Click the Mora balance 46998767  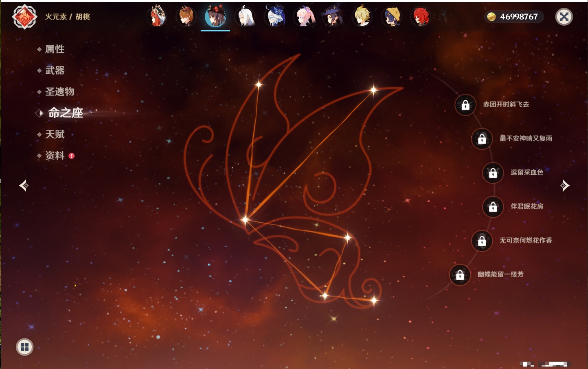tap(513, 17)
